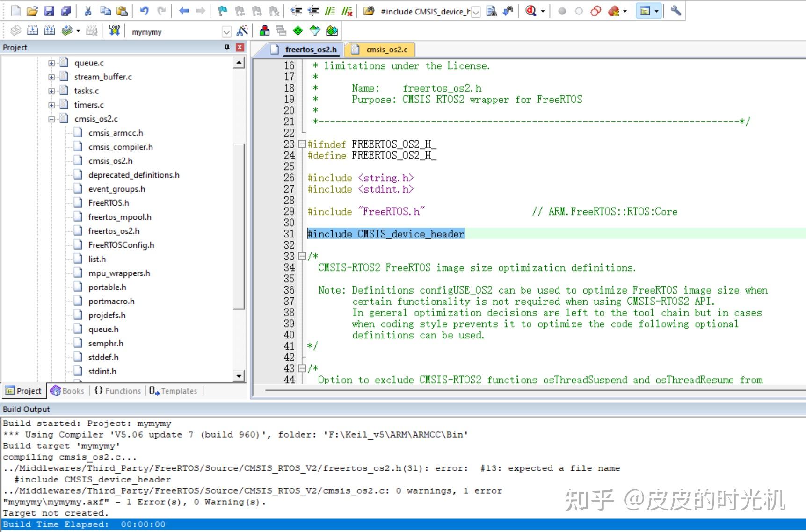Open the Templates panel tab
806x532 pixels.
pos(174,391)
